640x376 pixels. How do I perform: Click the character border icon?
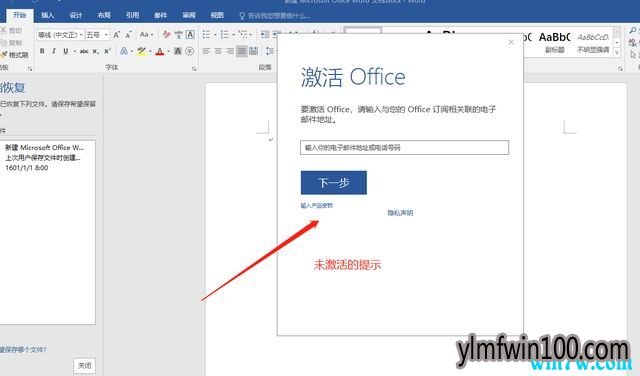(x=190, y=35)
